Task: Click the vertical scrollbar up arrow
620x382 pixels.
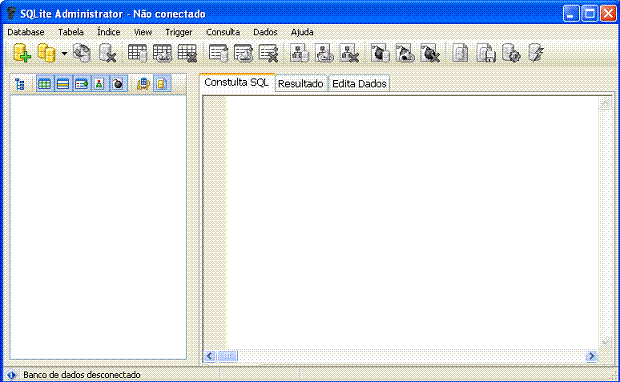Action: [605, 104]
